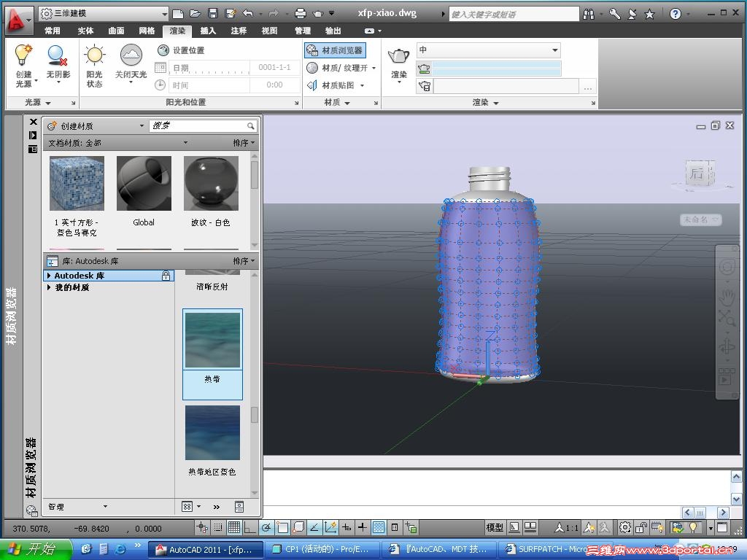Toggle Grid display in status bar
Screen dimensions: 747x560
click(234, 527)
